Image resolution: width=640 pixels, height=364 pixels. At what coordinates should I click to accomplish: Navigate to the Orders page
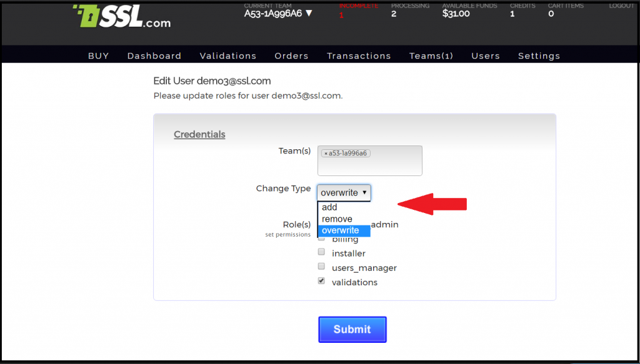tap(291, 56)
